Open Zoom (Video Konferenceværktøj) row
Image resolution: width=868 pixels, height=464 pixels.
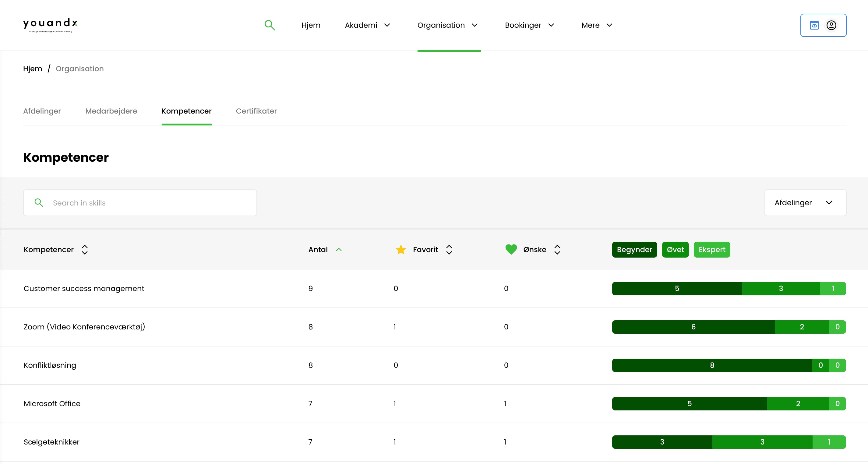[434, 327]
